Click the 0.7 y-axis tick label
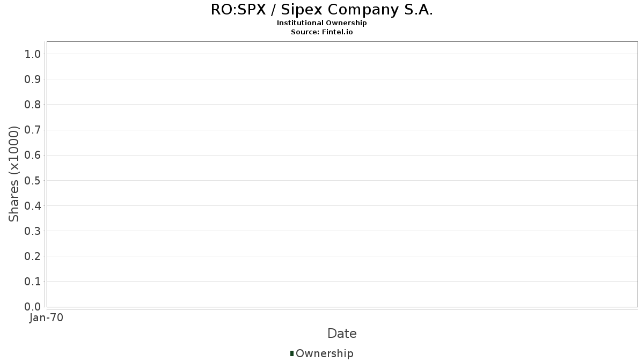Viewport: 644px width, 362px height. pyautogui.click(x=32, y=130)
